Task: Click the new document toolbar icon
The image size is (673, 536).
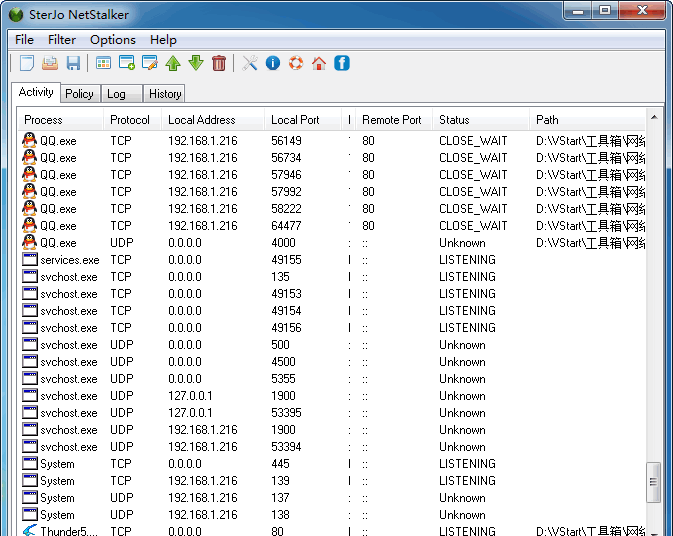Action: (x=27, y=63)
